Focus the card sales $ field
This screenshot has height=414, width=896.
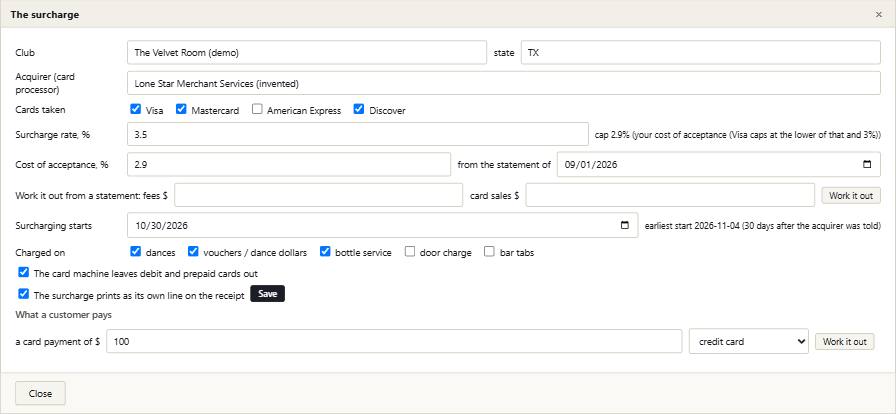[670, 195]
